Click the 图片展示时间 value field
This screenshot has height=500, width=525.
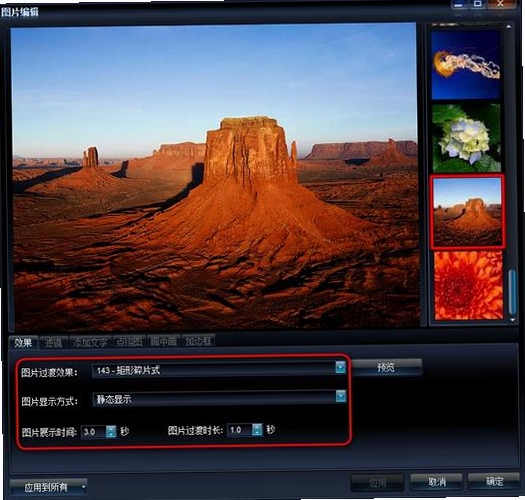(94, 431)
